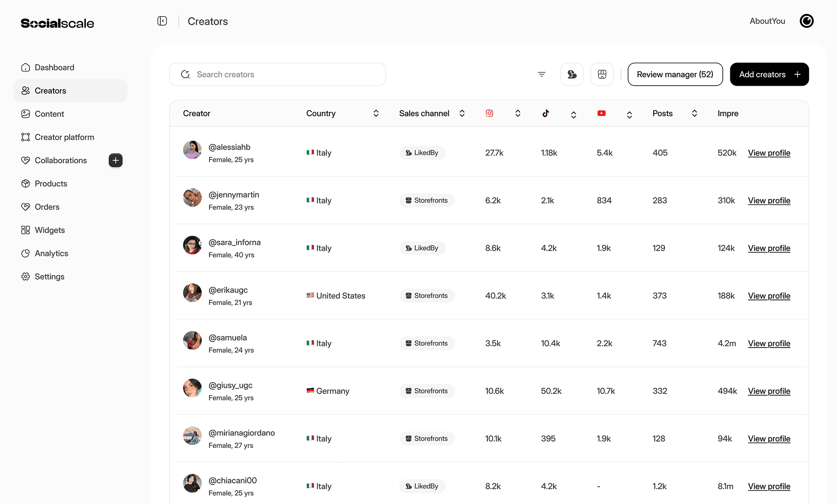Open the account avatar icon top right
Viewport: 837px width, 504px height.
[806, 21]
